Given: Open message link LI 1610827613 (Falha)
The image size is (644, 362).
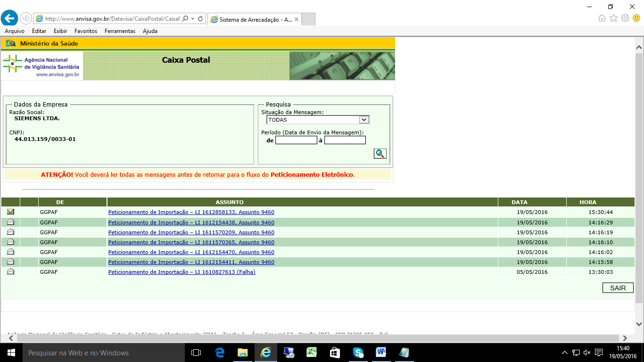Looking at the screenshot, I should (x=182, y=272).
